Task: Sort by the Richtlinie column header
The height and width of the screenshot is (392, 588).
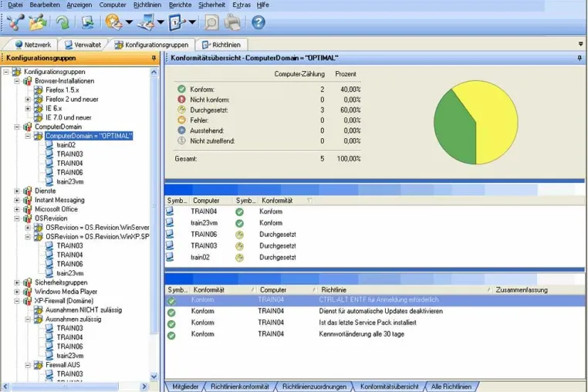Action: coord(405,290)
